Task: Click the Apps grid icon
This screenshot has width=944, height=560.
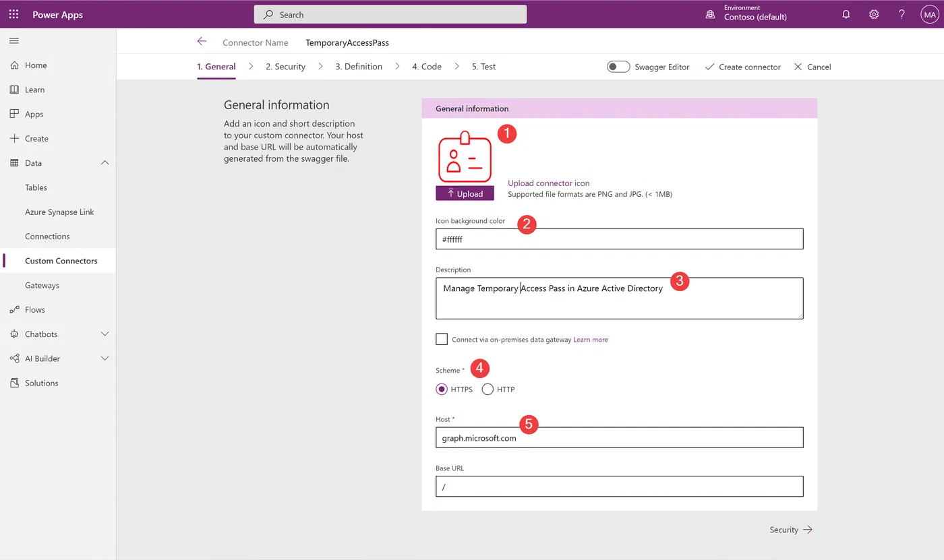Action: click(x=14, y=114)
